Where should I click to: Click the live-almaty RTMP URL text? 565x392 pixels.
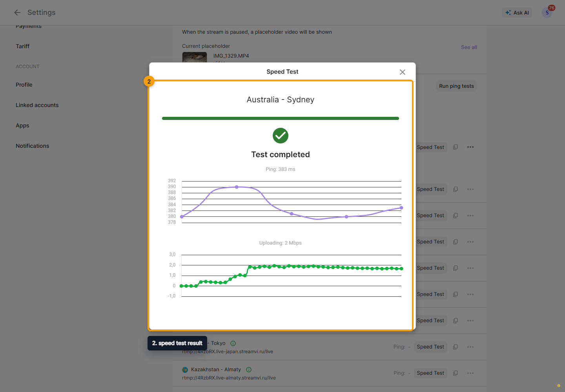click(x=229, y=378)
